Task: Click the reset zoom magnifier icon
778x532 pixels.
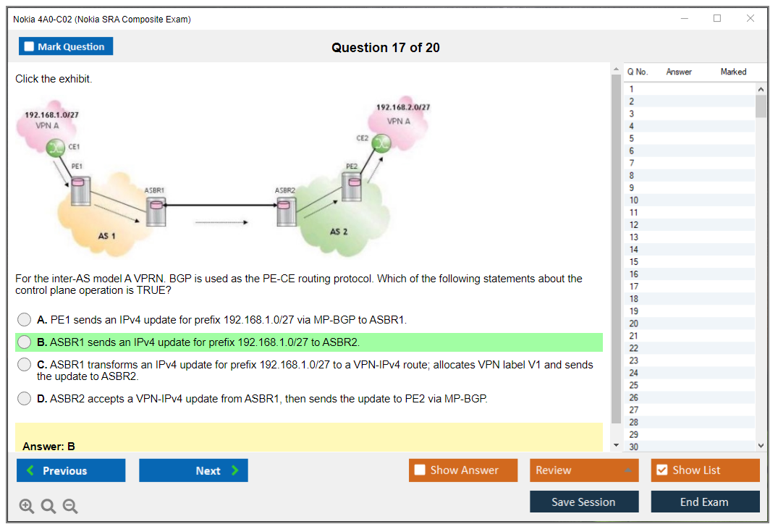Action: [48, 507]
